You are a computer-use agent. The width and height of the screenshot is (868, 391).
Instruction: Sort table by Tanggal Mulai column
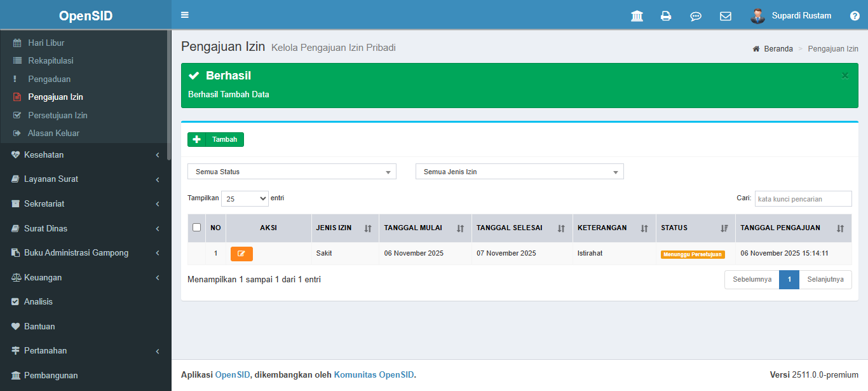(x=424, y=228)
